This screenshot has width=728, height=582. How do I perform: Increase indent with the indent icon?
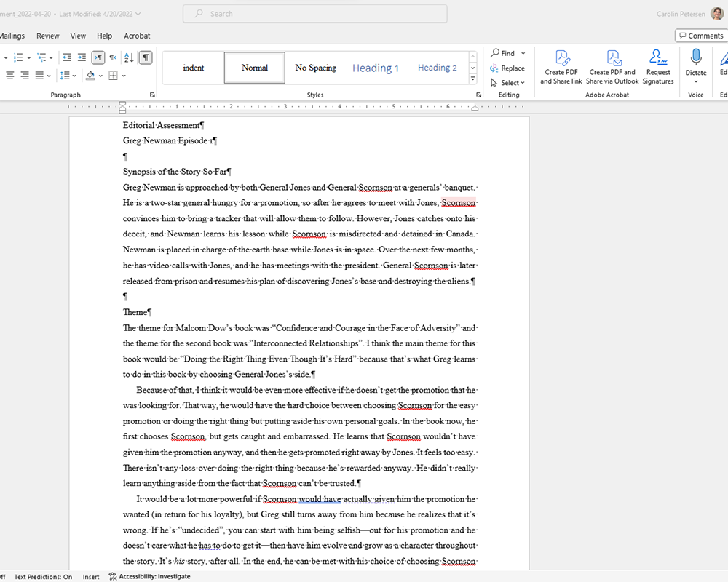tap(82, 57)
